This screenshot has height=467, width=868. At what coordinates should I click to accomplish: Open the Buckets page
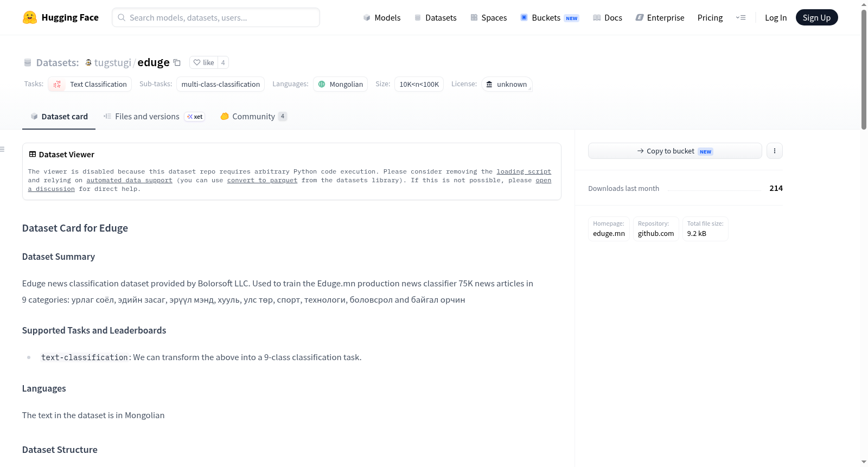pyautogui.click(x=550, y=17)
